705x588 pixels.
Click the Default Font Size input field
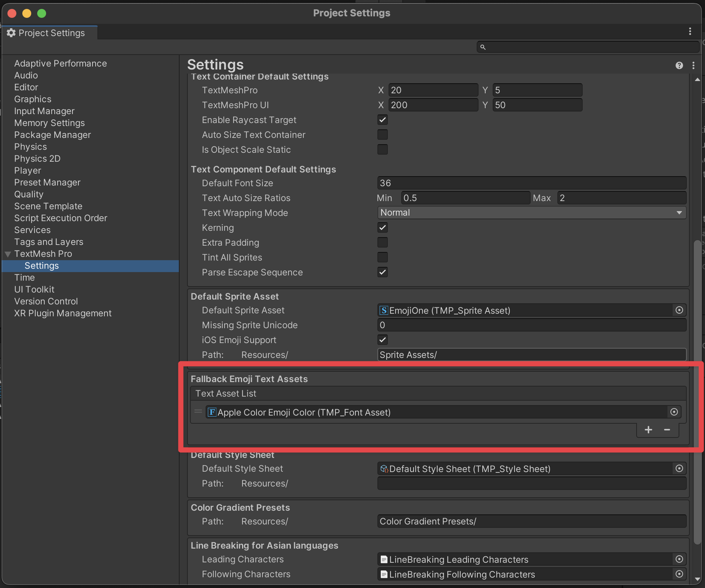[531, 183]
